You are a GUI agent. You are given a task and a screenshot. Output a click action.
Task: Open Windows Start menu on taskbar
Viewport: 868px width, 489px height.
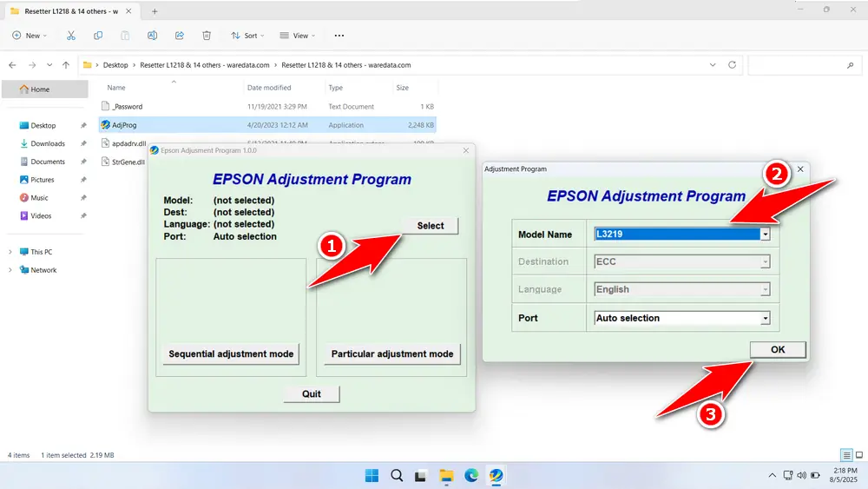[x=372, y=475]
